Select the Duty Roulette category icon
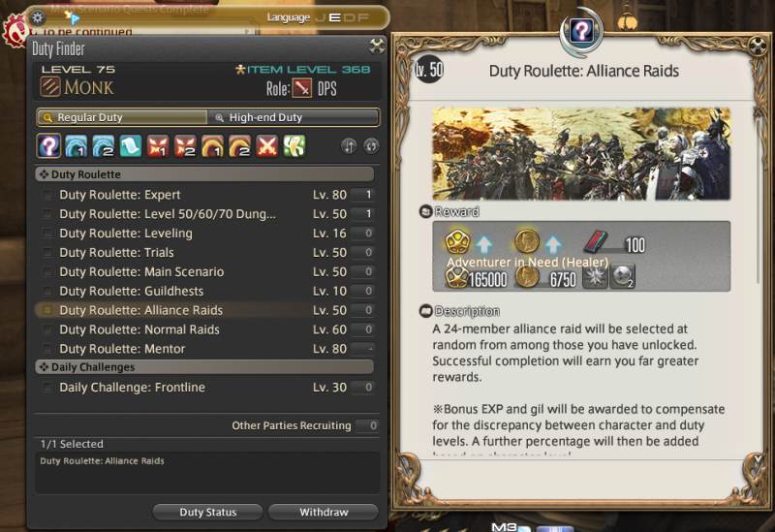 tap(49, 146)
